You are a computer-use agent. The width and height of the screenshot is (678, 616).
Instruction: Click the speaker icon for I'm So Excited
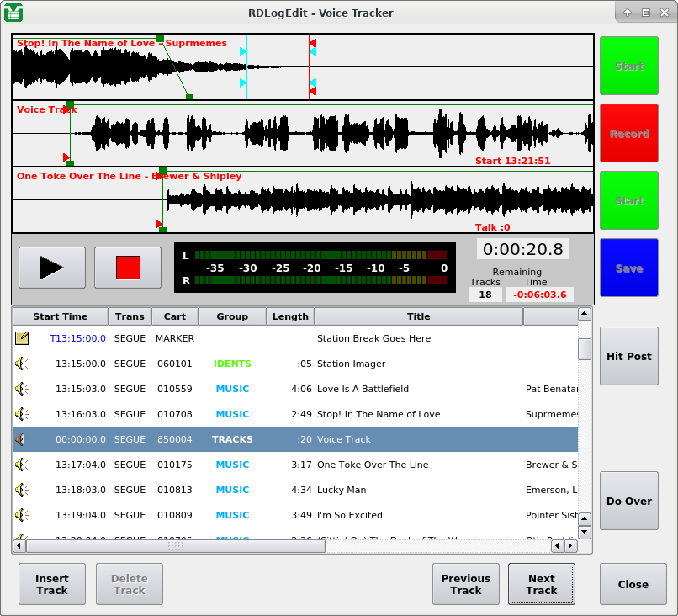[x=21, y=515]
